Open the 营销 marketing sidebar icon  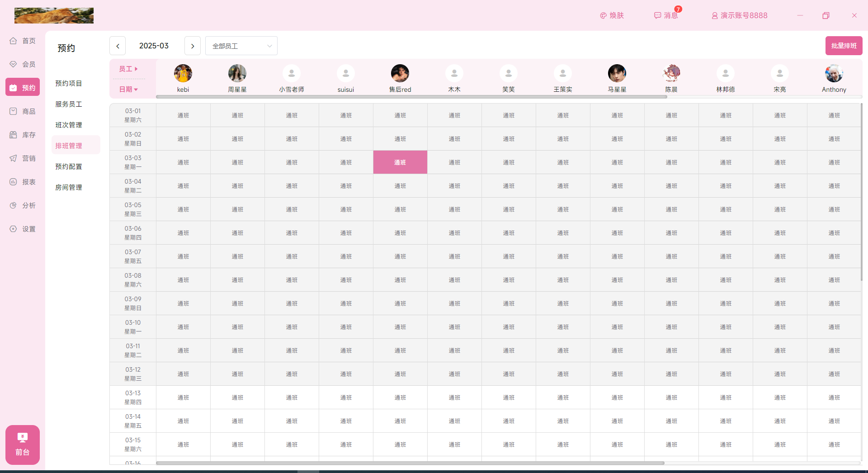pos(13,158)
